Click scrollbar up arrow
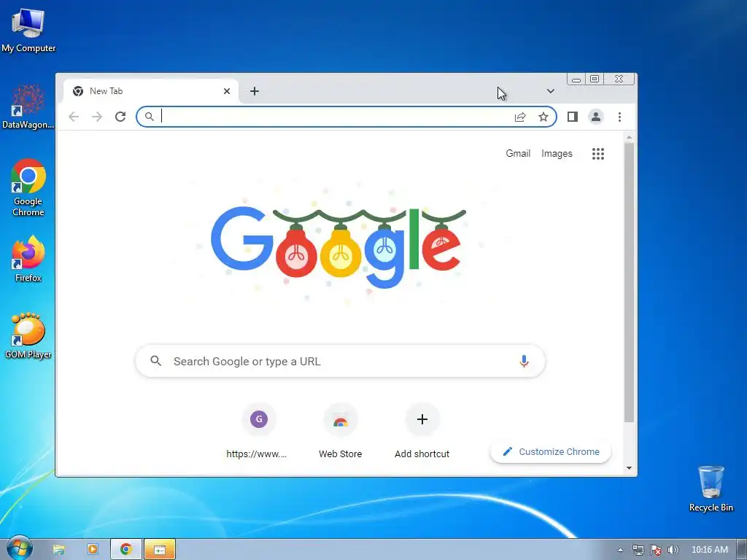The image size is (747, 560). coord(629,138)
